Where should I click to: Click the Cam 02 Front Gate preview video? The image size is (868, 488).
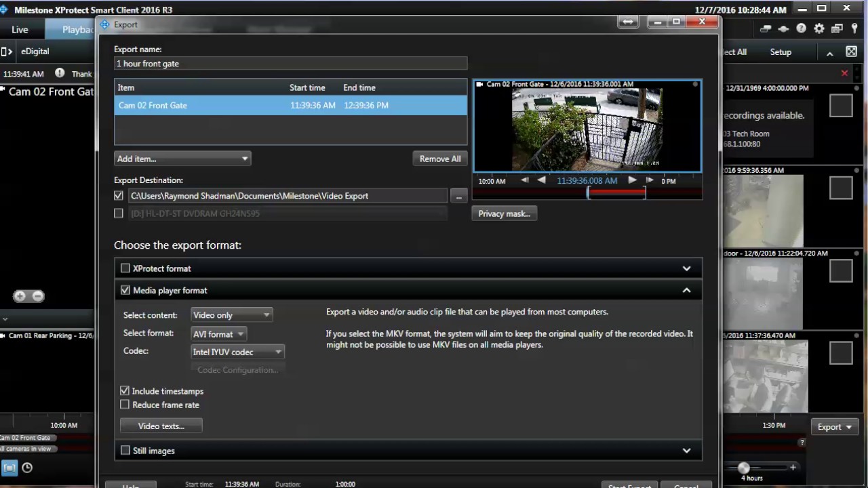587,127
